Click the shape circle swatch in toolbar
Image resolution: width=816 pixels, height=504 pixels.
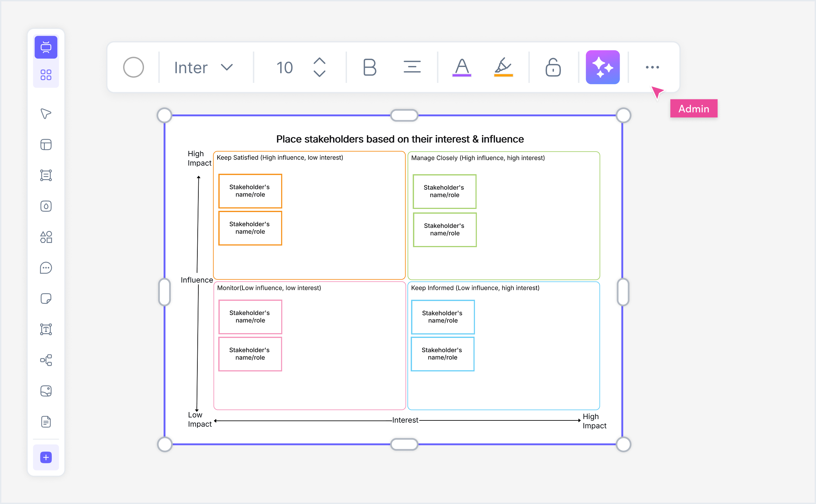point(133,67)
